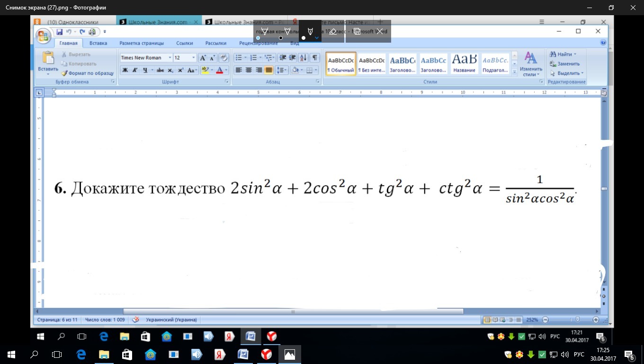Viewport: 644px width, 364px height.
Task: Switch to the Рассылки tab
Action: coord(216,43)
